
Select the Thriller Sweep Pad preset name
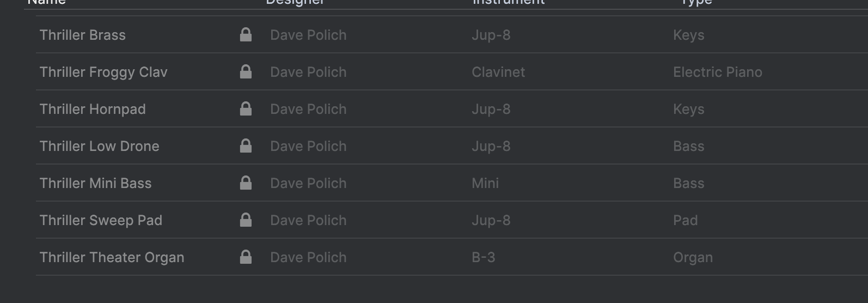[x=101, y=221]
